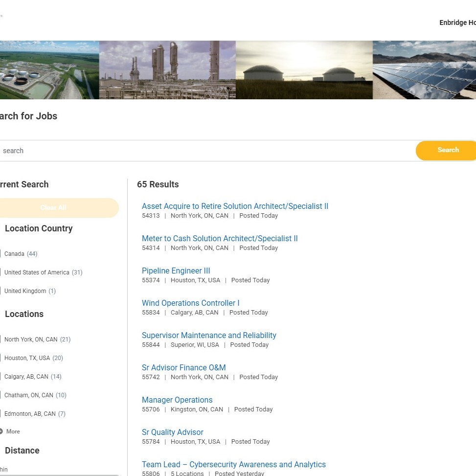476x476 pixels.
Task: View Wind Operations Controller I listing
Action: pos(190,303)
